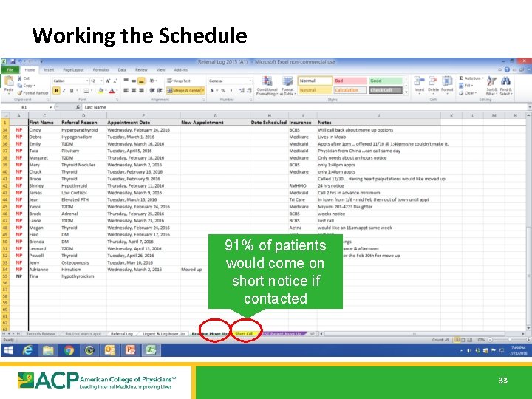Switch to the Page Layout tab
The image size is (532, 399).
coord(73,70)
